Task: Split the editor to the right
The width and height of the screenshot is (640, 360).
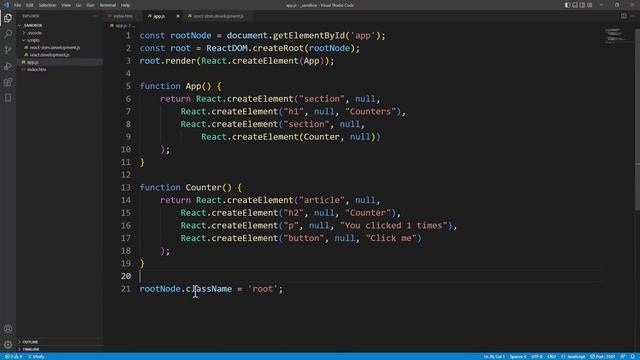Action: pos(624,16)
